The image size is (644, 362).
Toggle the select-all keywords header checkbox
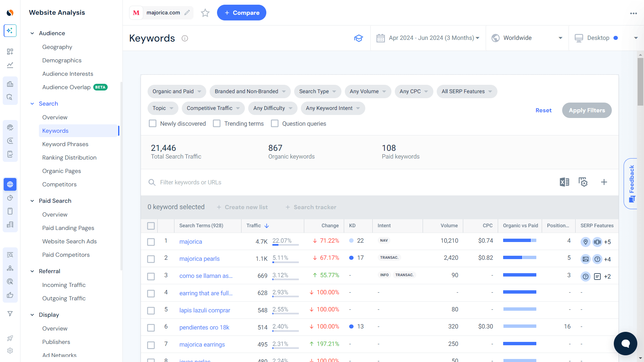click(x=151, y=226)
